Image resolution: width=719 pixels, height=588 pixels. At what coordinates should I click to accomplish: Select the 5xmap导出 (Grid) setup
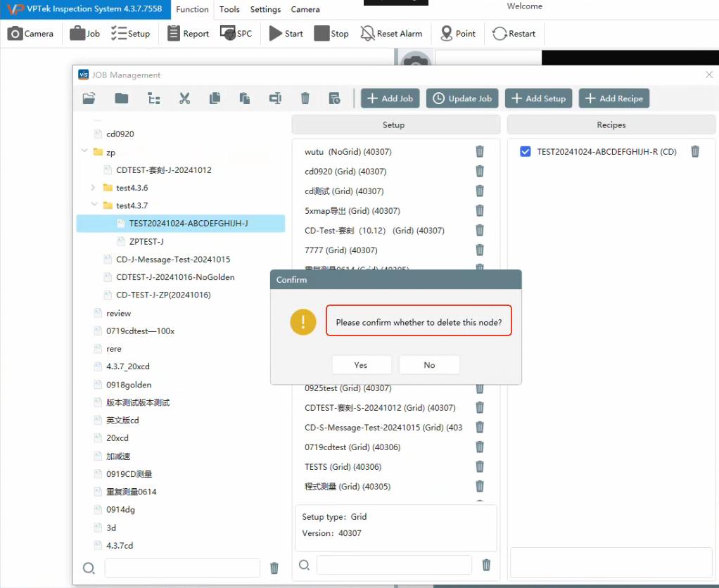(x=352, y=211)
